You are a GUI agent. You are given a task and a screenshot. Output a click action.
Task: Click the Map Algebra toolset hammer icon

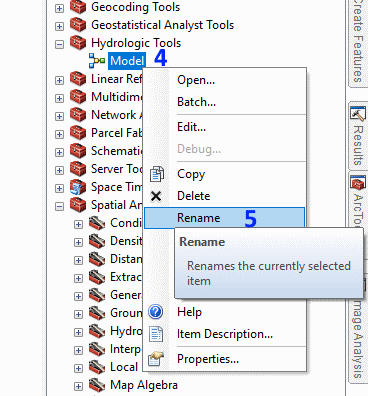[97, 385]
